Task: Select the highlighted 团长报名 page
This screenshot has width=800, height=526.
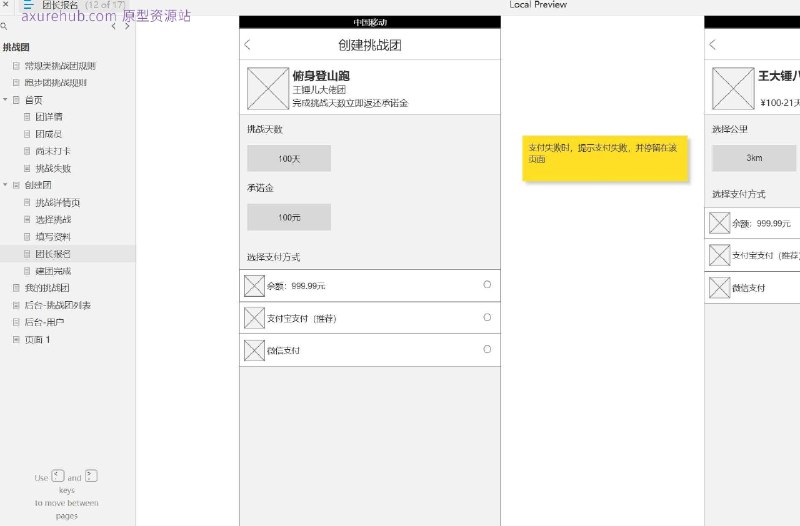Action: pos(53,254)
